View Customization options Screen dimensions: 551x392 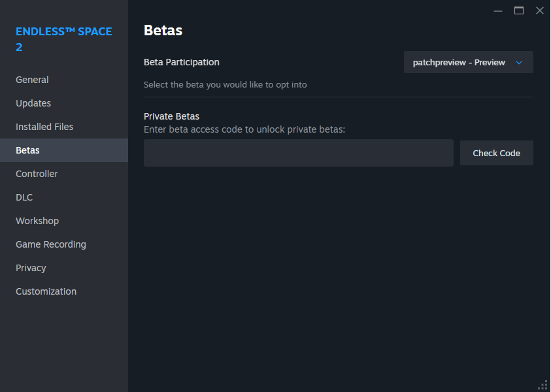46,291
